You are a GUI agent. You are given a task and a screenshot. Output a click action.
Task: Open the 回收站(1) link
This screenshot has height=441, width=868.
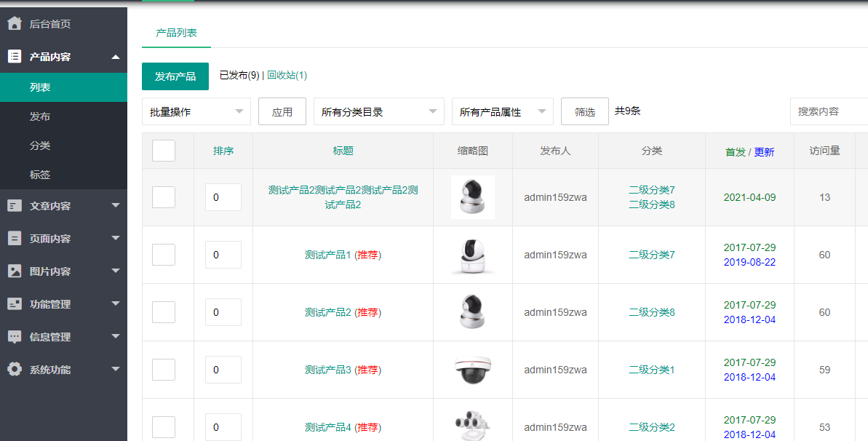point(287,75)
